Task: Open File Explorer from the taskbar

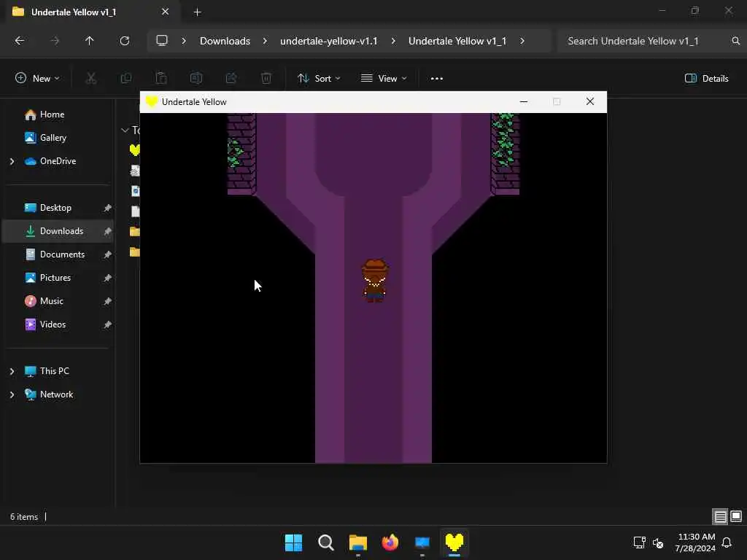Action: point(357,542)
